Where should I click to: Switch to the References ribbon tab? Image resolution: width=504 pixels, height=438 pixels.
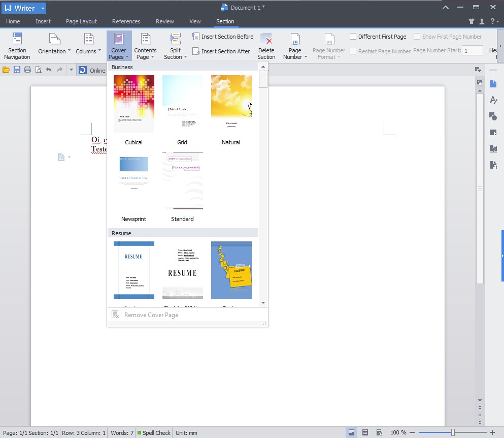126,21
